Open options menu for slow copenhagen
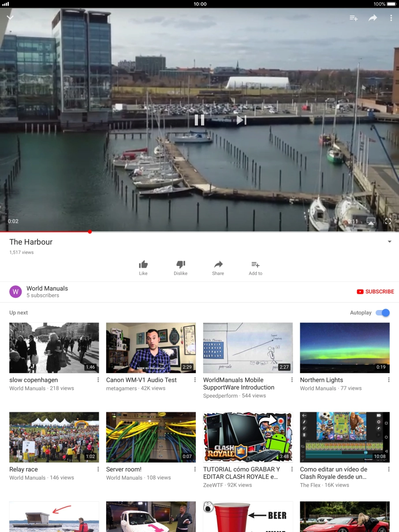The height and width of the screenshot is (532, 399). click(98, 380)
